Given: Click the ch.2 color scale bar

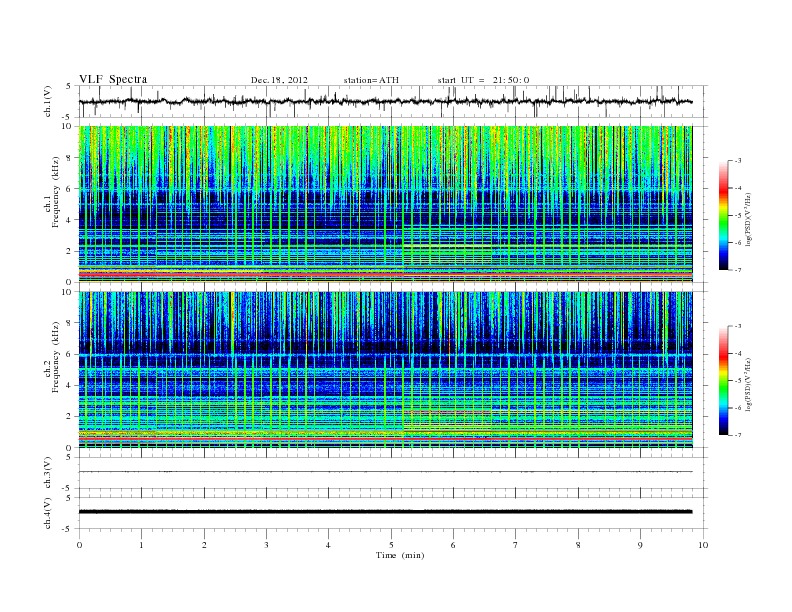Looking at the screenshot, I should tap(724, 380).
